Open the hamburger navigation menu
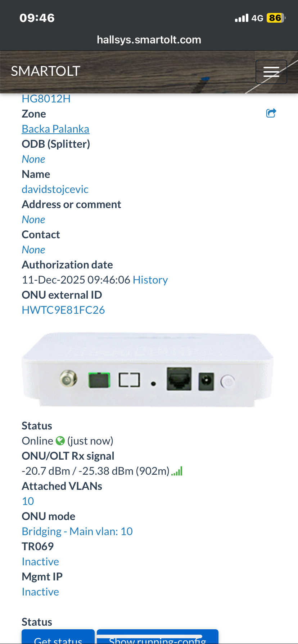Image resolution: width=298 pixels, height=644 pixels. click(271, 72)
